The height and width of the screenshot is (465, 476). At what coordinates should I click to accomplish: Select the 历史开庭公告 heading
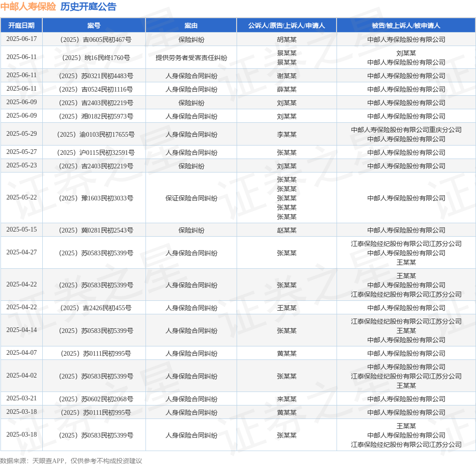click(x=88, y=7)
